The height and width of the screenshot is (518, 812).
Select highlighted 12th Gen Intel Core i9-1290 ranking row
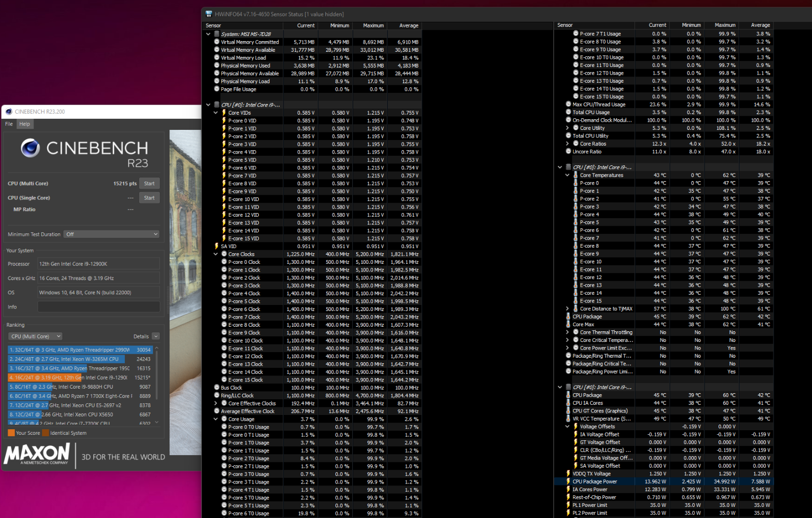(x=80, y=377)
